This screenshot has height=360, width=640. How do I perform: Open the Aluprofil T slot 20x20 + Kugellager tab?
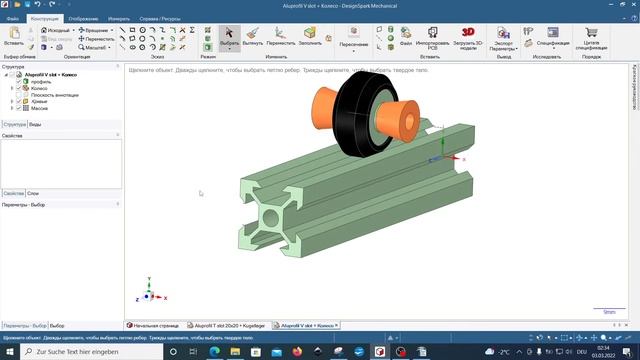pos(227,326)
